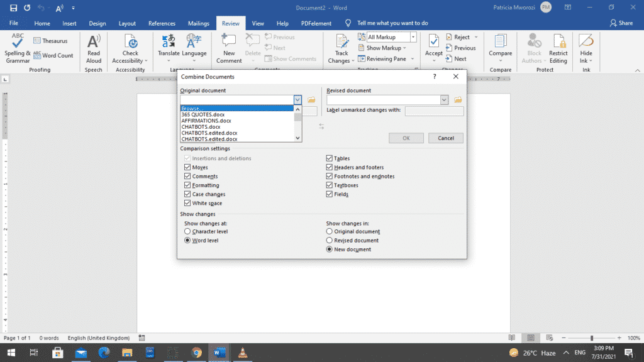
Task: Pick AFFIRMATIONS.docx from the dropdown list
Action: (237, 121)
